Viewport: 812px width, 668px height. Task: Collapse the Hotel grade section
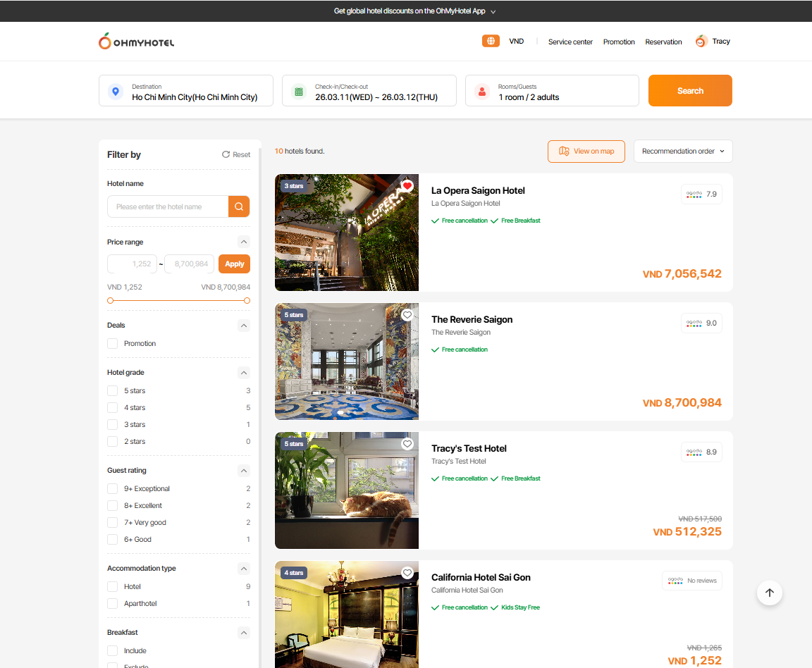244,373
